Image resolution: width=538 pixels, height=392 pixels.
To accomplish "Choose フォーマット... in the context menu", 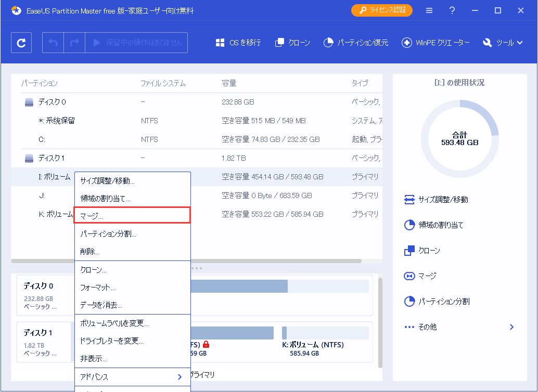I will pyautogui.click(x=133, y=288).
